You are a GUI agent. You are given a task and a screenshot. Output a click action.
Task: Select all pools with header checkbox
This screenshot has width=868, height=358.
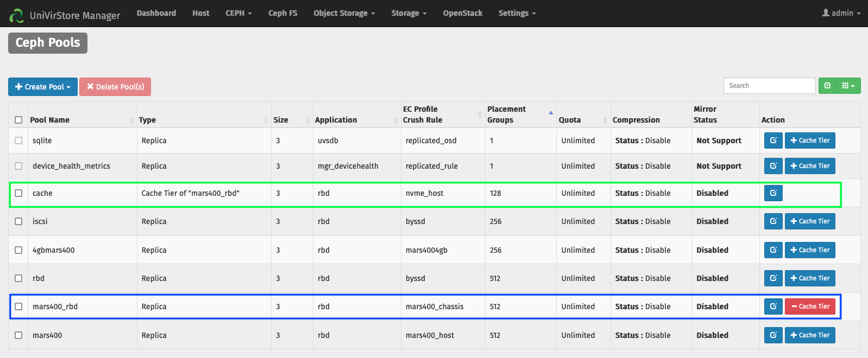point(18,120)
